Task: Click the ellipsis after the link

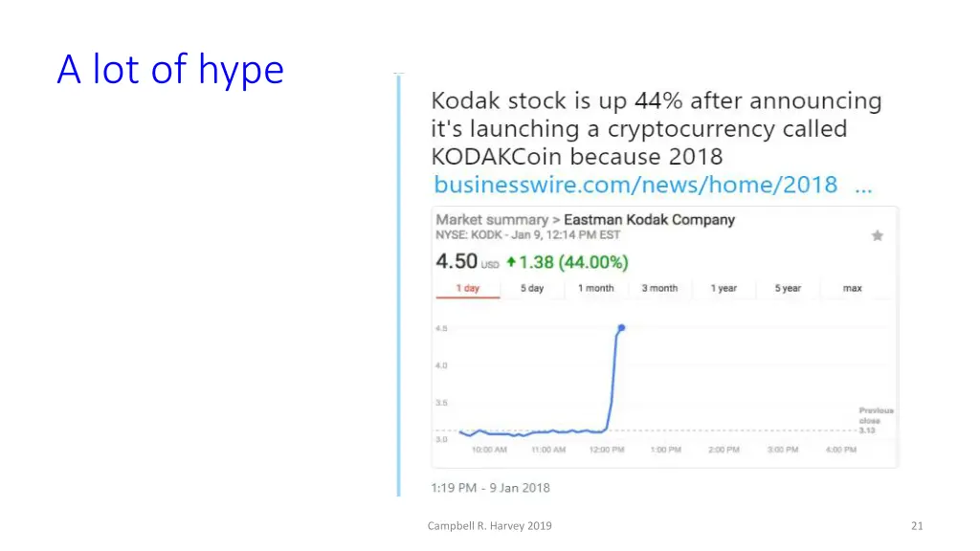Action: click(863, 187)
